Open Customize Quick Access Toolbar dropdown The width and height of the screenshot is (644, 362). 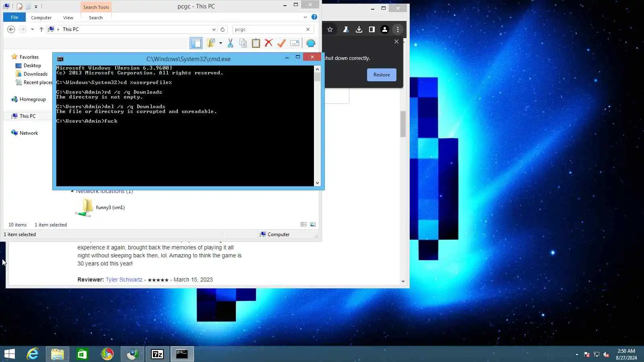pos(36,6)
